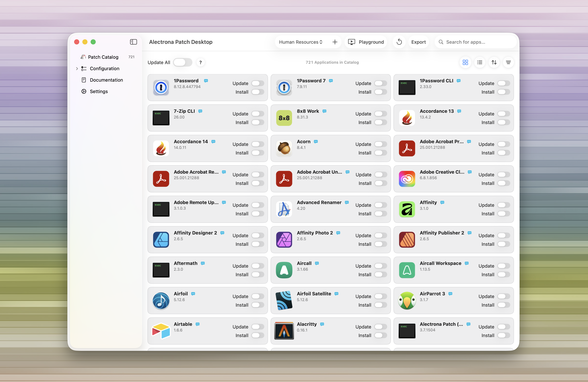Click the Aircall app icon
588x382 pixels.
click(x=284, y=270)
